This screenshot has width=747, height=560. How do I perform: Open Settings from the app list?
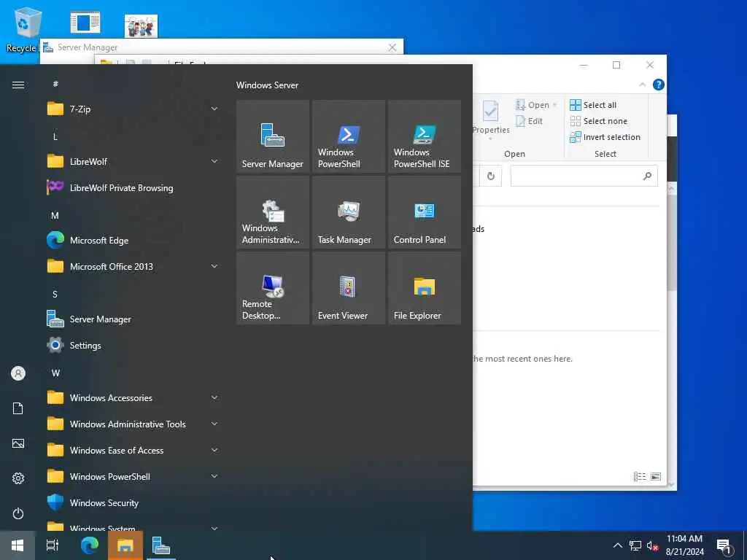tap(133, 345)
